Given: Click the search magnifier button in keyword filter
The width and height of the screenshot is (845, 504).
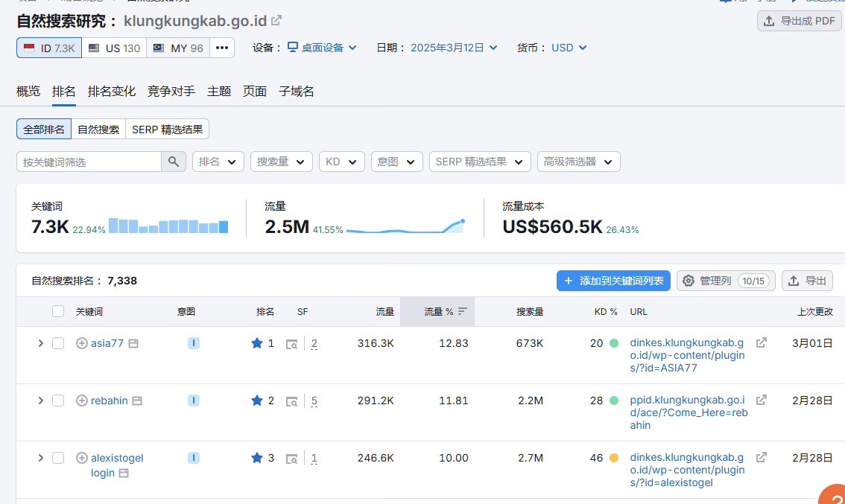Looking at the screenshot, I should coord(174,162).
